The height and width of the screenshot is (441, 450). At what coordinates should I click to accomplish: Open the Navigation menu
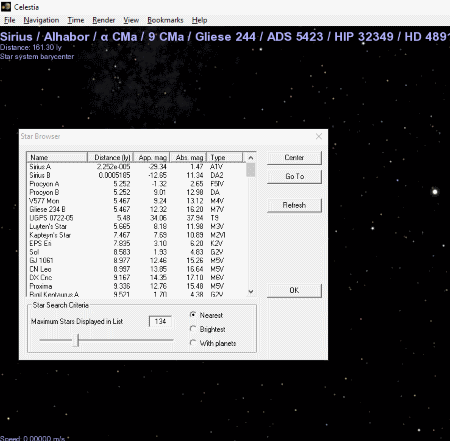click(x=41, y=20)
